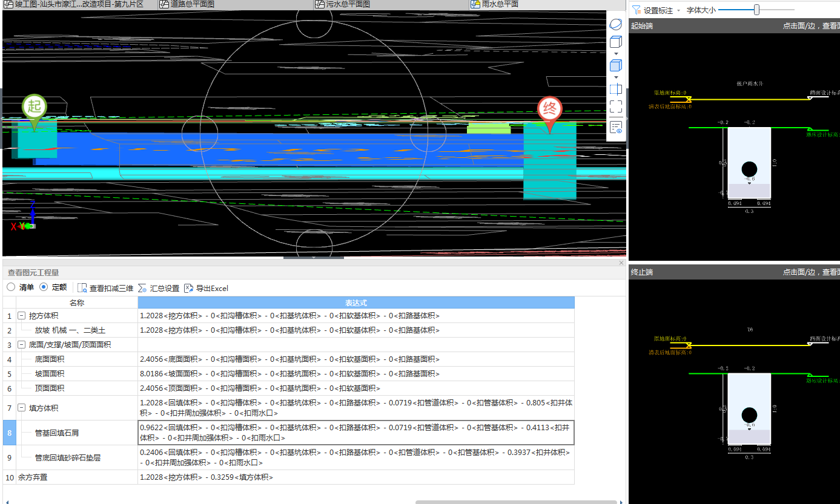Image resolution: width=840 pixels, height=504 pixels.
Task: Click the icon on 道路总平面图 tab
Action: tap(164, 4)
